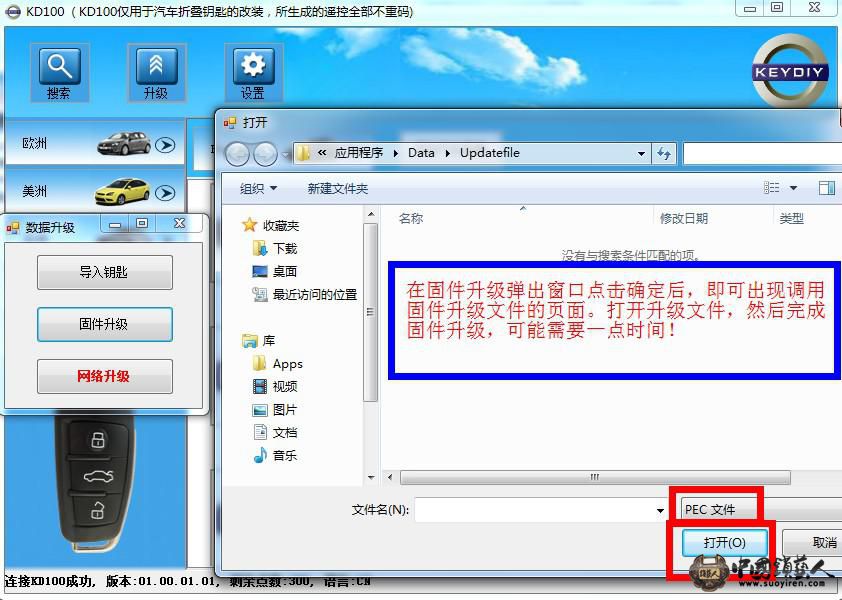Select 收藏夹 favorites in the navigation pane

[x=270, y=226]
